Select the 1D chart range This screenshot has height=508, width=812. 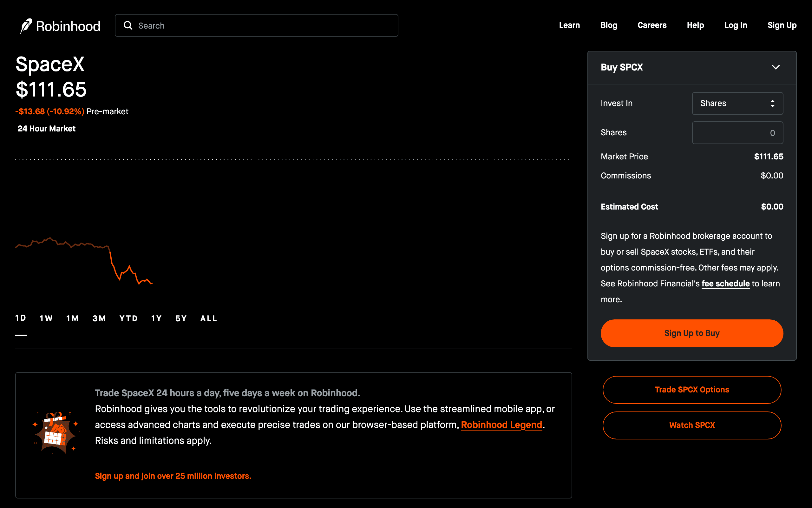(21, 318)
